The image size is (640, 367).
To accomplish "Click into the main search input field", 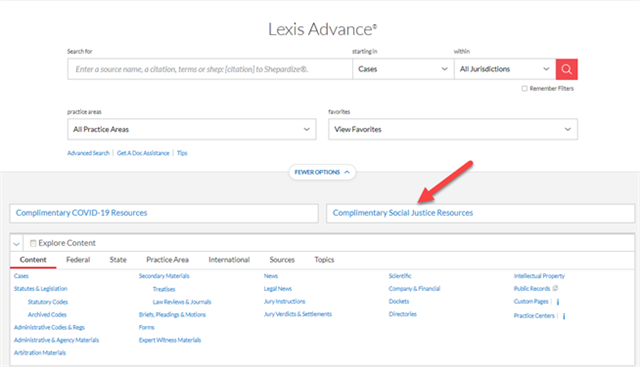I will (210, 69).
